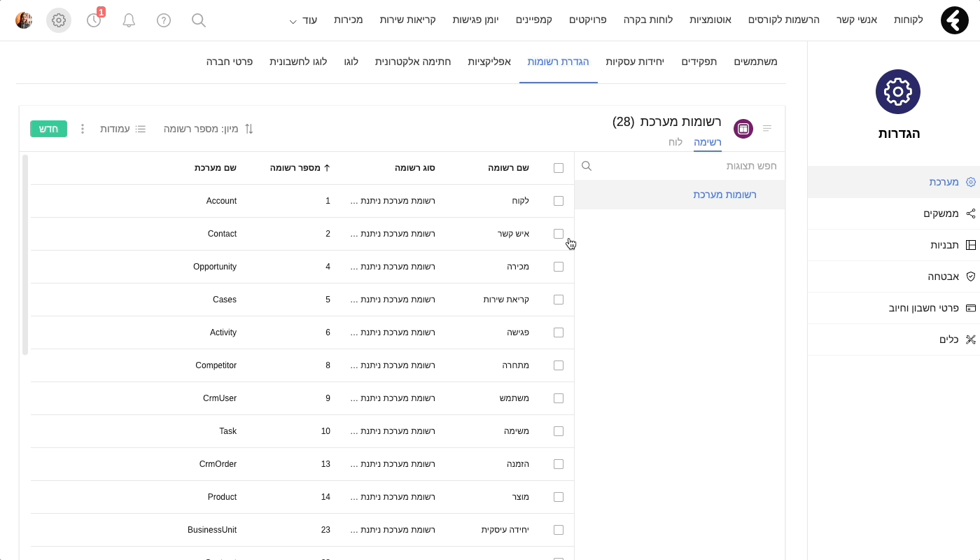Viewport: 980px width, 560px height.
Task: Open אוטומציות in top navigation
Action: click(710, 20)
